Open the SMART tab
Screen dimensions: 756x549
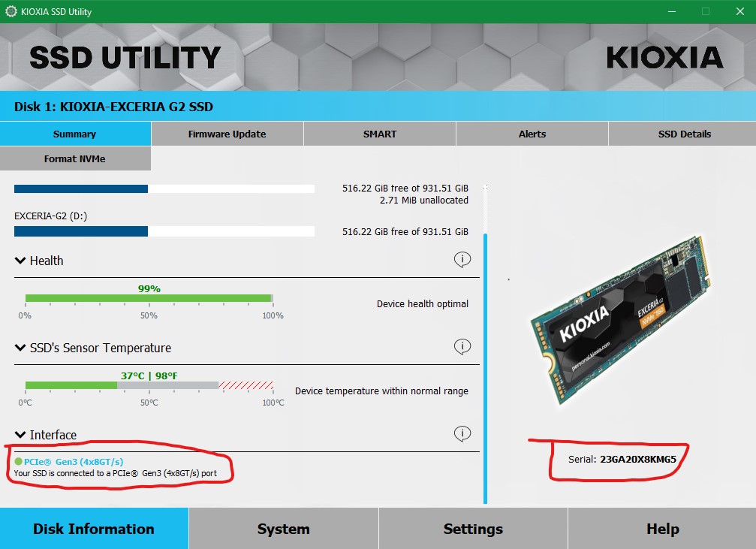379,134
